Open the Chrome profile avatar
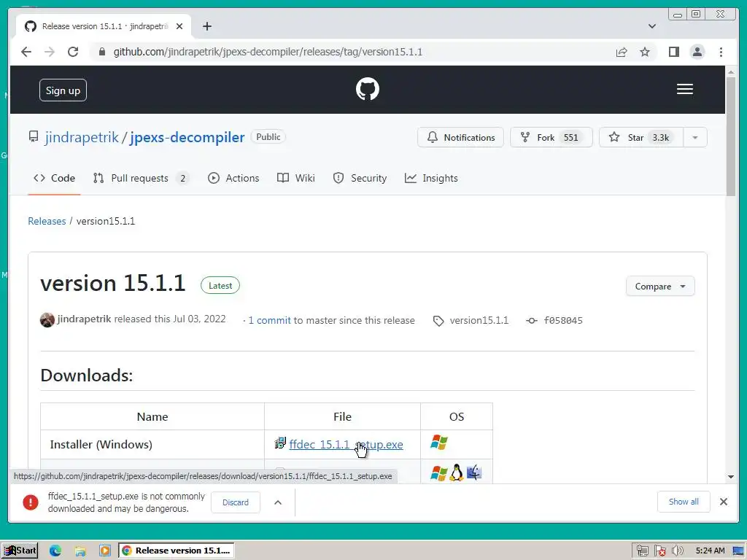Image resolution: width=747 pixels, height=560 pixels. pyautogui.click(x=697, y=52)
